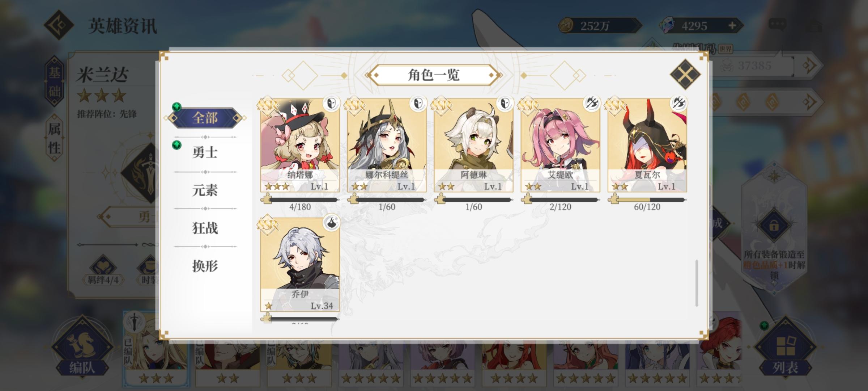
Task: Close the 角色一览 character list popup
Action: click(685, 74)
